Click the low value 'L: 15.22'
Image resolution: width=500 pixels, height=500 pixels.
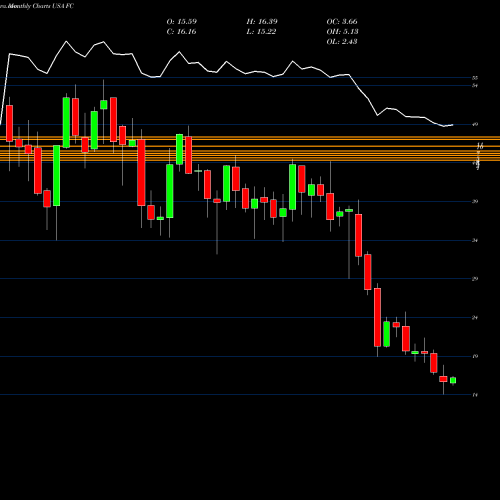tap(261, 32)
